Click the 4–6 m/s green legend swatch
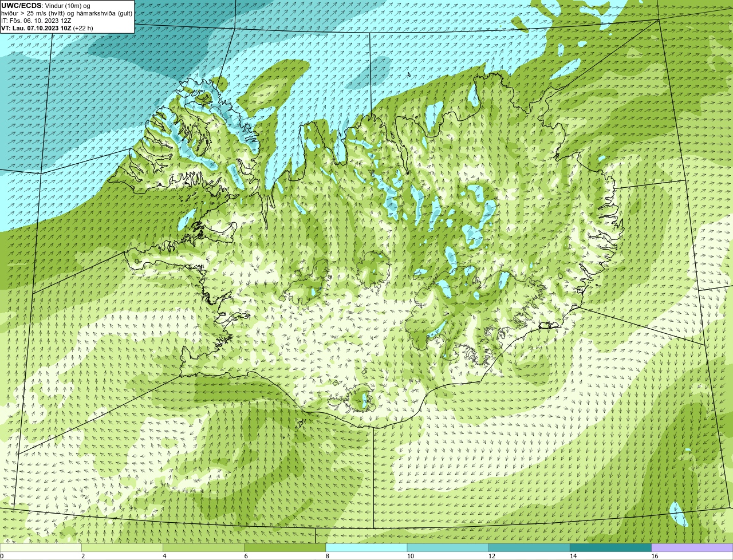 point(203,547)
